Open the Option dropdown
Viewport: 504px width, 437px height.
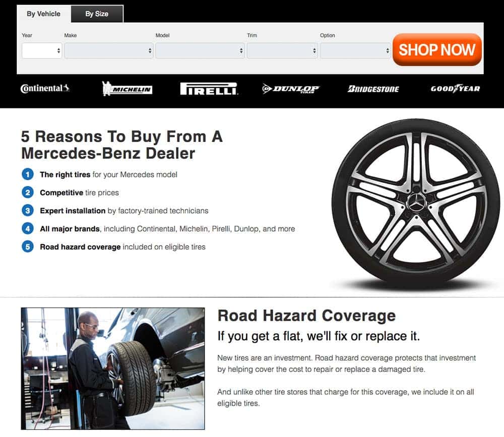pyautogui.click(x=355, y=51)
